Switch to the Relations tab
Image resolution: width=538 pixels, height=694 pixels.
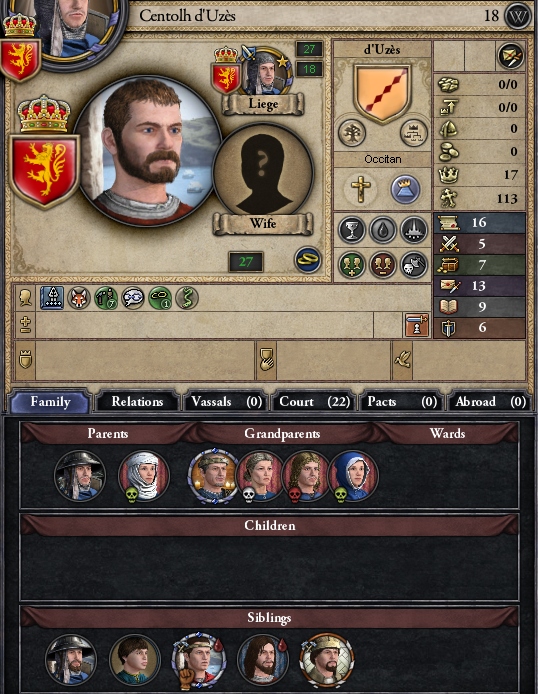137,401
